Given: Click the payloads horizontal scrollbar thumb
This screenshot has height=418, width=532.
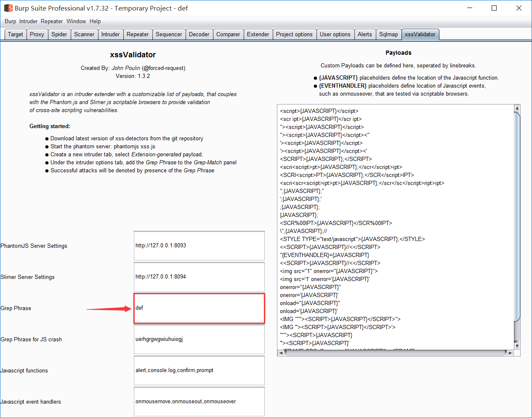Looking at the screenshot, I should click(x=396, y=353).
